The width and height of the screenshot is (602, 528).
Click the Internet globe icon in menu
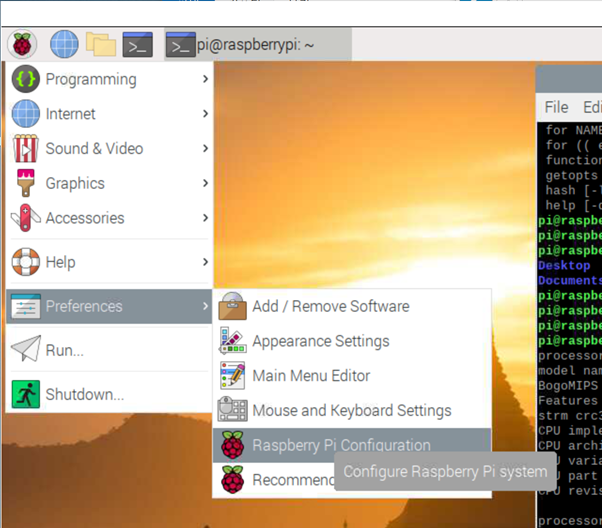(x=26, y=114)
